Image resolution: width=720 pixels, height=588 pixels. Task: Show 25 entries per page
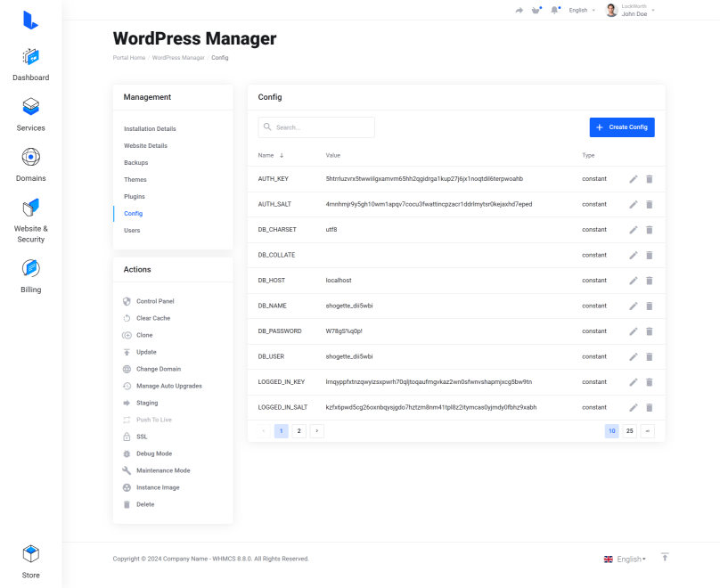coord(629,431)
